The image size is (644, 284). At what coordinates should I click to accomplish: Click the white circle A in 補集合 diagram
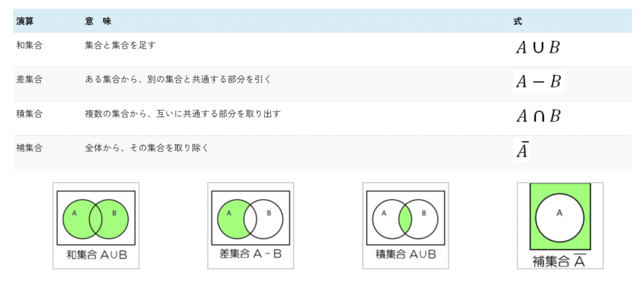pos(560,218)
